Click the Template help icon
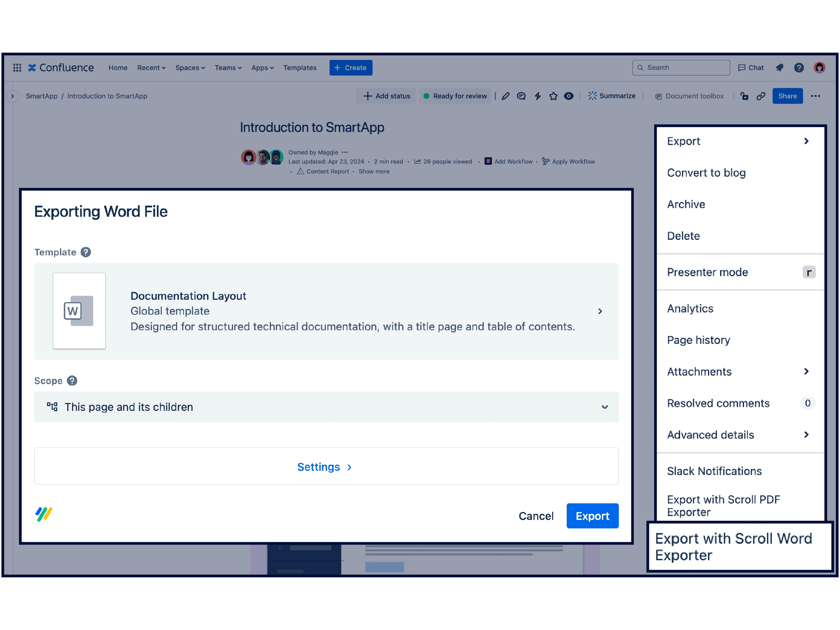Screen dimensions: 840x630 point(86,252)
